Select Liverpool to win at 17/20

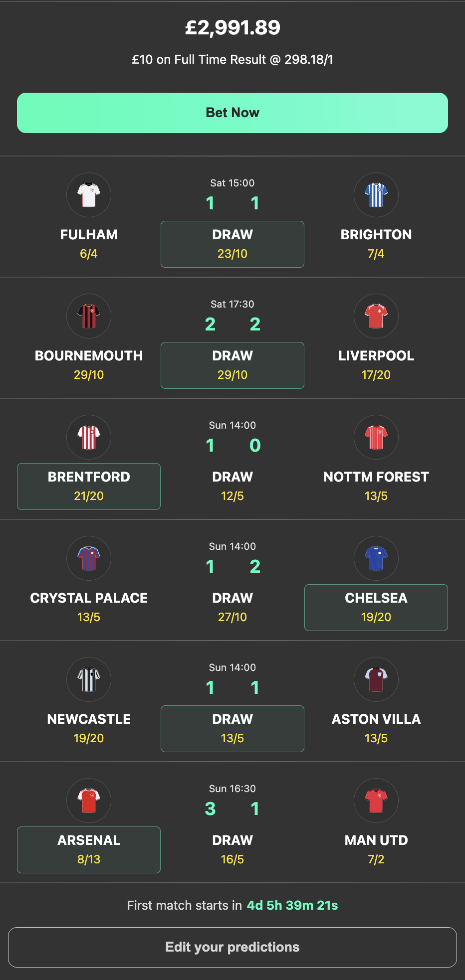point(376,365)
